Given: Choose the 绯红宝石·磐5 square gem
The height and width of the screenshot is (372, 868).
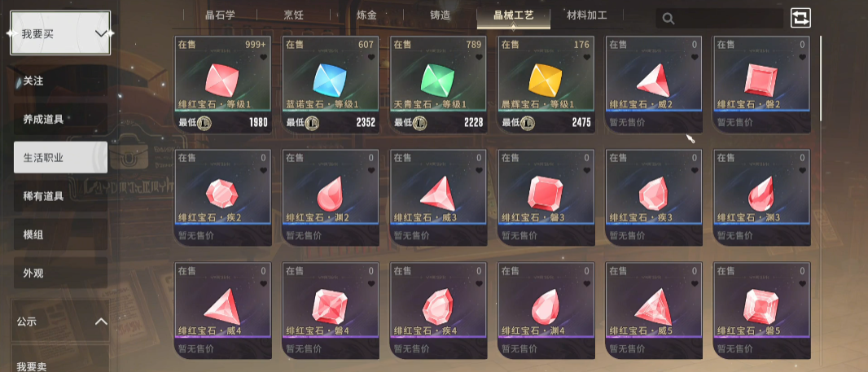Looking at the screenshot, I should tap(762, 311).
